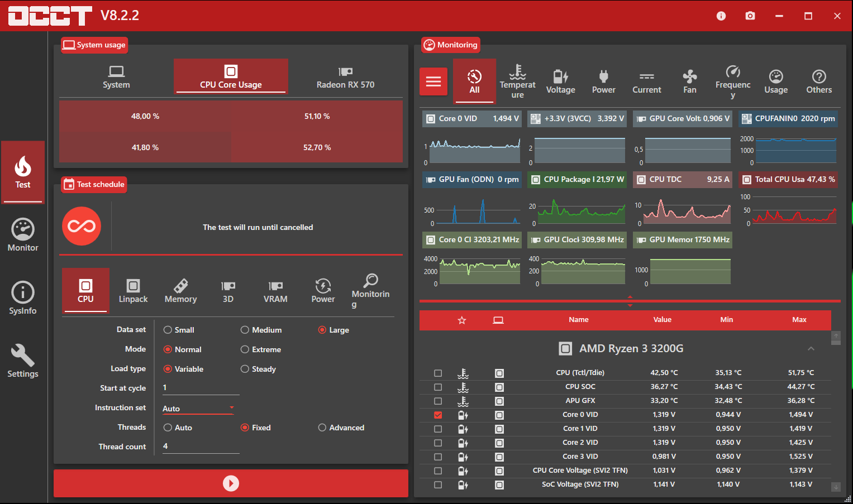The image size is (853, 504).
Task: Click display icon in CPU SOC row
Action: click(499, 387)
